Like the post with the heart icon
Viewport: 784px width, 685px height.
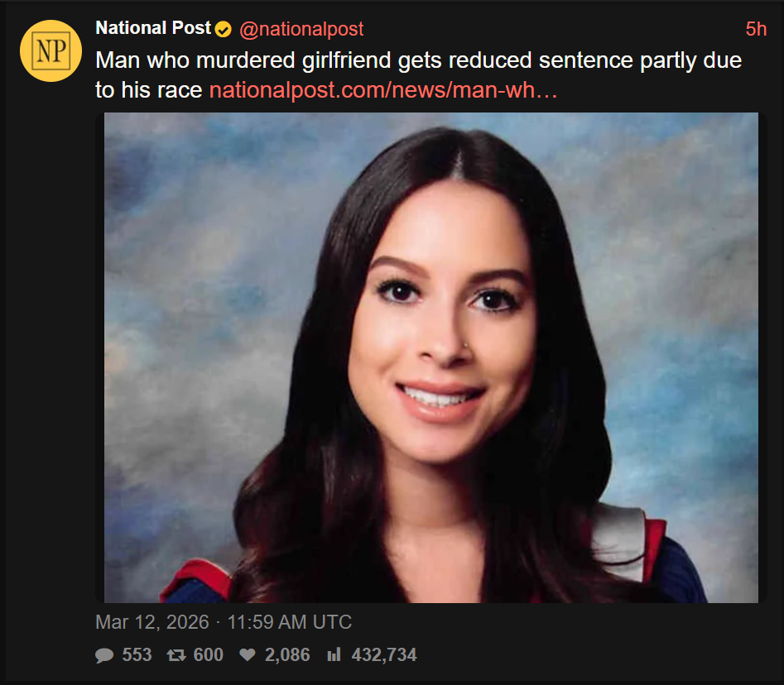click(247, 655)
